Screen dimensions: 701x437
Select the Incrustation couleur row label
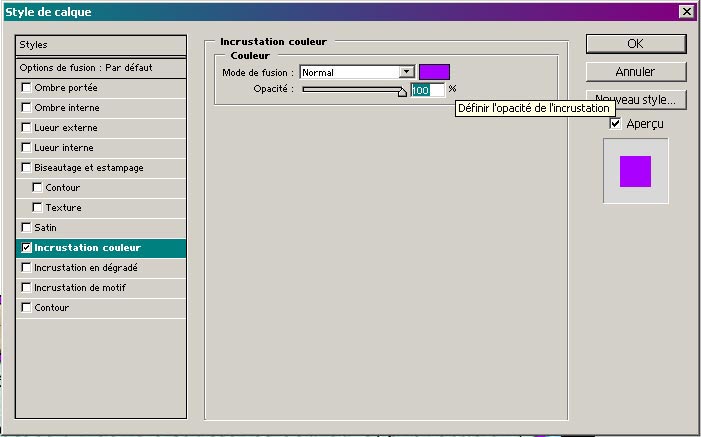click(x=88, y=248)
